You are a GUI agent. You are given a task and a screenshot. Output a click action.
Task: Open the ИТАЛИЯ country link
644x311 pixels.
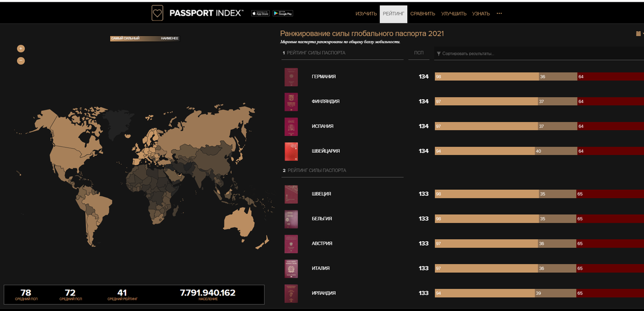[320, 268]
